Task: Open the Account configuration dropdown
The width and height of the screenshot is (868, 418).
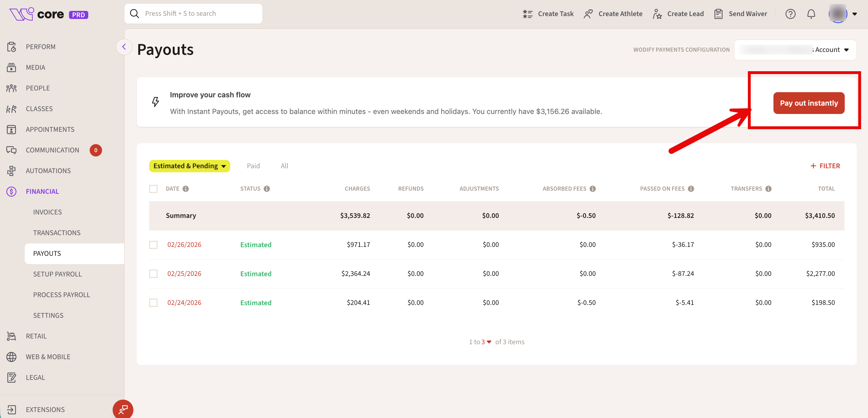Action: click(795, 50)
